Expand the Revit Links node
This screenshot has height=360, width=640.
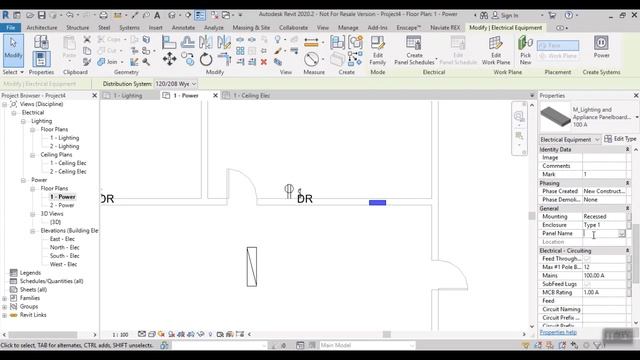point(4,315)
